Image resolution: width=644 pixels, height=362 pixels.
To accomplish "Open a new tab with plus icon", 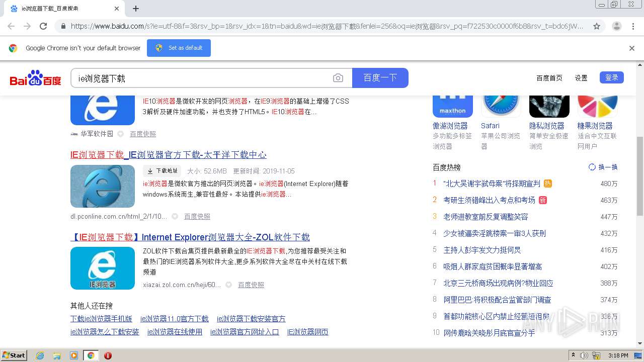I will point(136,9).
